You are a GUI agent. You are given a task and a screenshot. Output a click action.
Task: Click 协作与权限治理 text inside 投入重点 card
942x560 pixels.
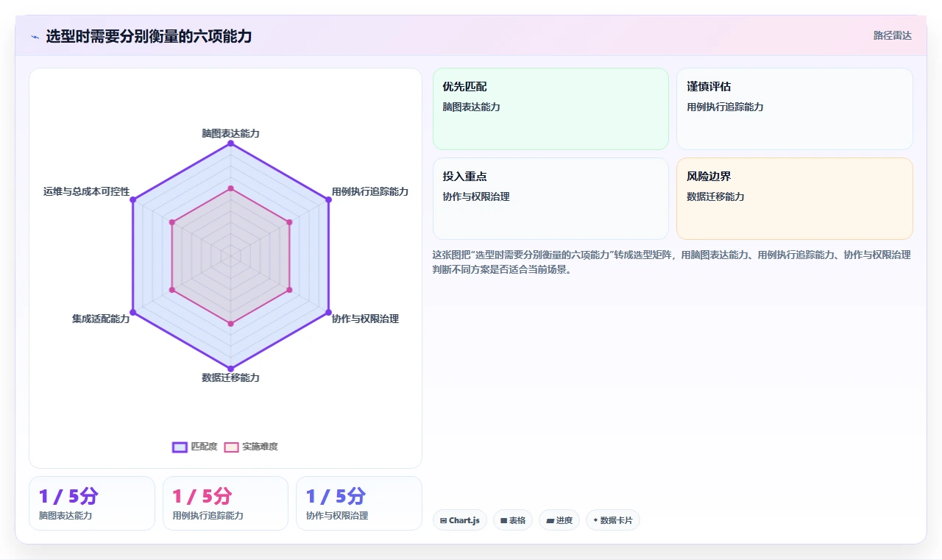(476, 196)
